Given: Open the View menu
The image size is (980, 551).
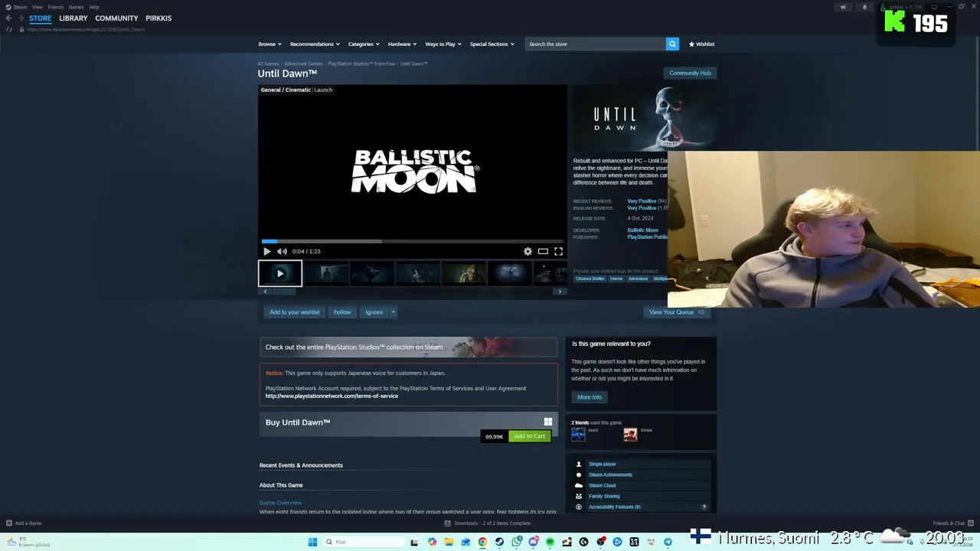Looking at the screenshot, I should pos(37,7).
